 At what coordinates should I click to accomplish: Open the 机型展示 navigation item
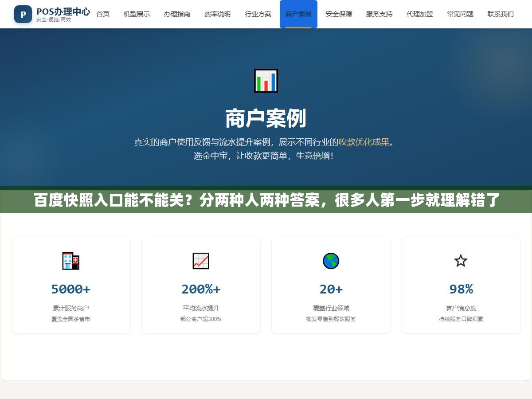coord(137,14)
